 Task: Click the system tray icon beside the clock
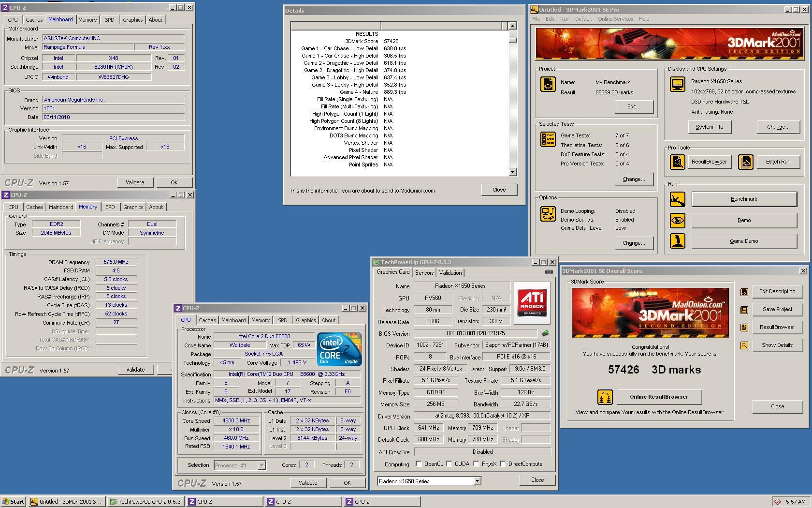[777, 502]
